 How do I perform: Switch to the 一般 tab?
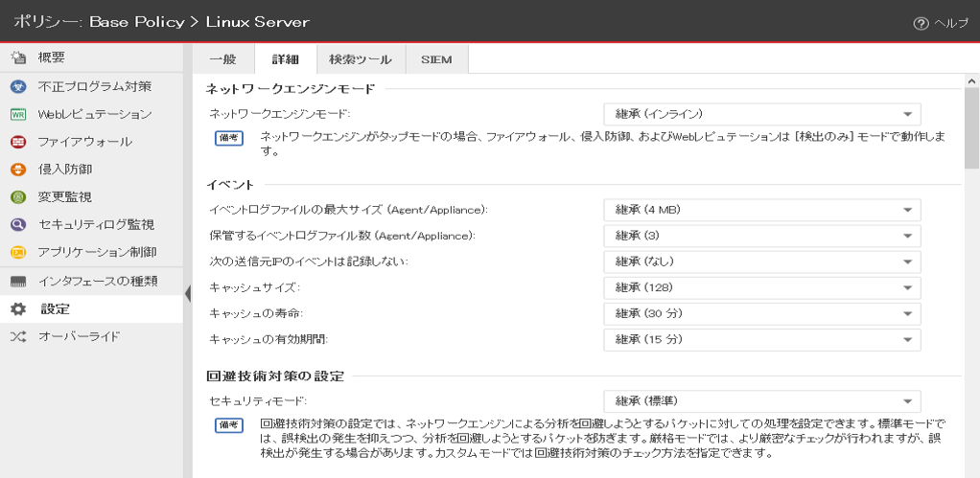222,59
